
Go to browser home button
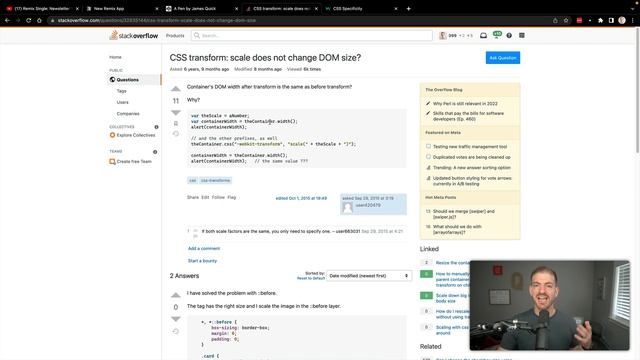pos(40,20)
